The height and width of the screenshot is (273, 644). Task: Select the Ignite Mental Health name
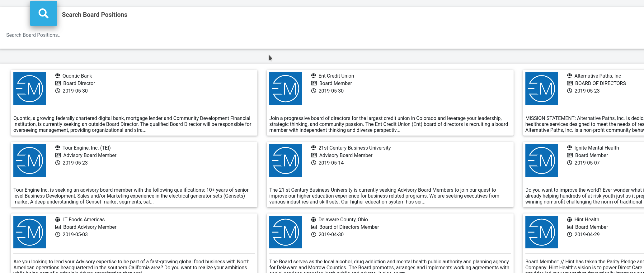(597, 148)
